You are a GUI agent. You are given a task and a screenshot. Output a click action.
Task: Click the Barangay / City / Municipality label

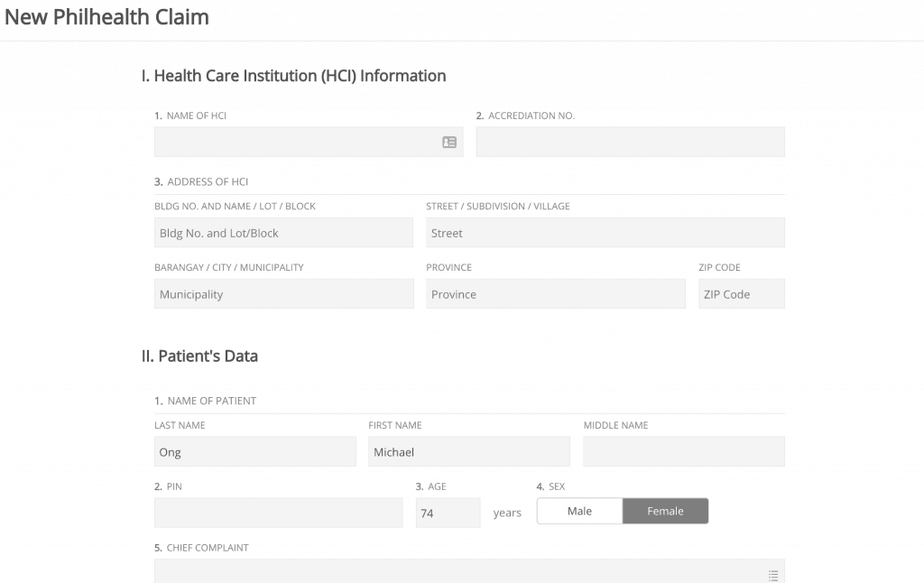click(x=228, y=267)
